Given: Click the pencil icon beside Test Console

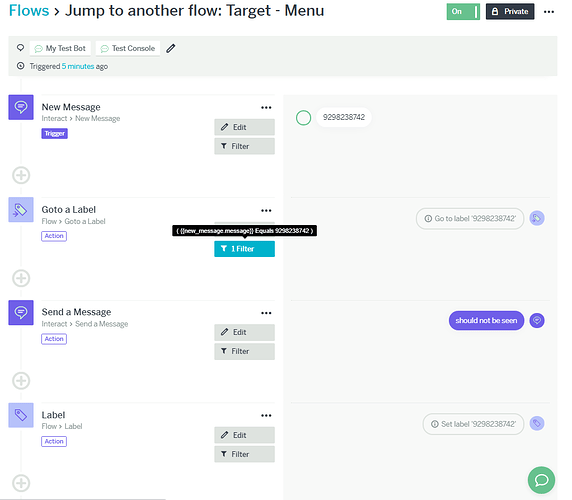Looking at the screenshot, I should click(171, 48).
